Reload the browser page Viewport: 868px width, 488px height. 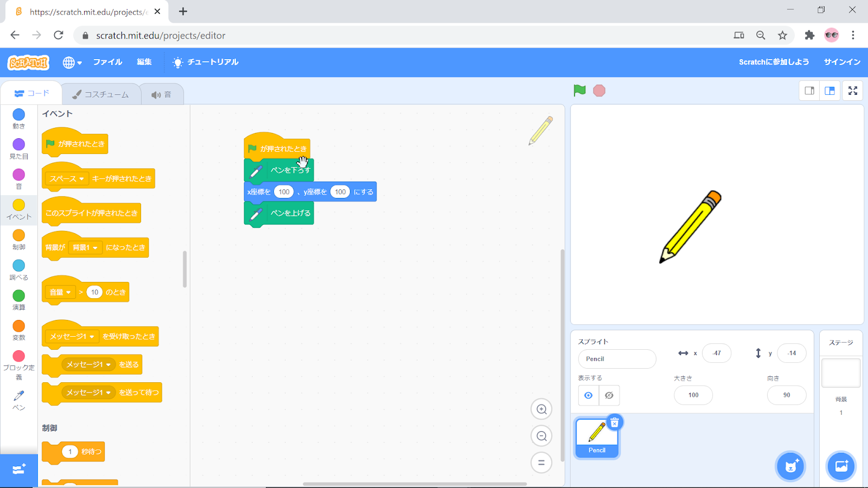click(x=59, y=35)
